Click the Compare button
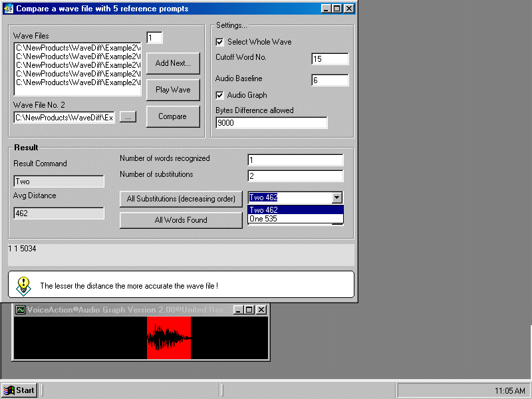 [173, 116]
